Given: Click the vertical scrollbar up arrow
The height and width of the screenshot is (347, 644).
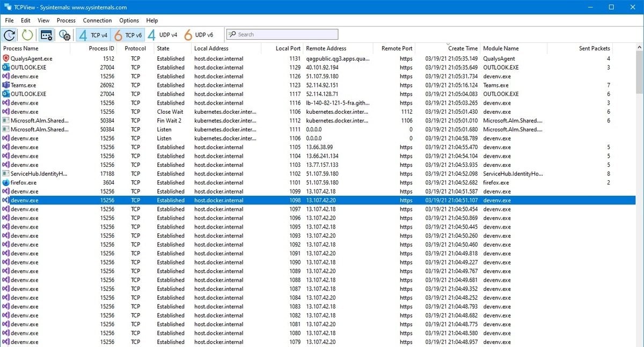Looking at the screenshot, I should (x=639, y=48).
